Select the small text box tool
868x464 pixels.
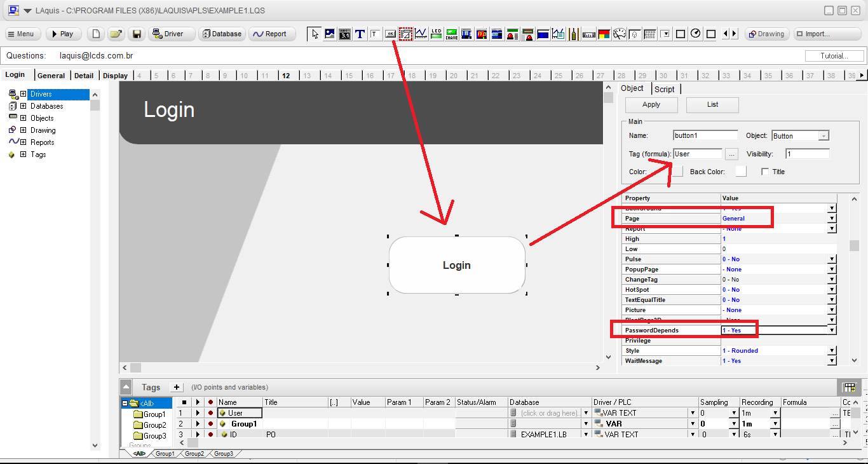[x=376, y=34]
